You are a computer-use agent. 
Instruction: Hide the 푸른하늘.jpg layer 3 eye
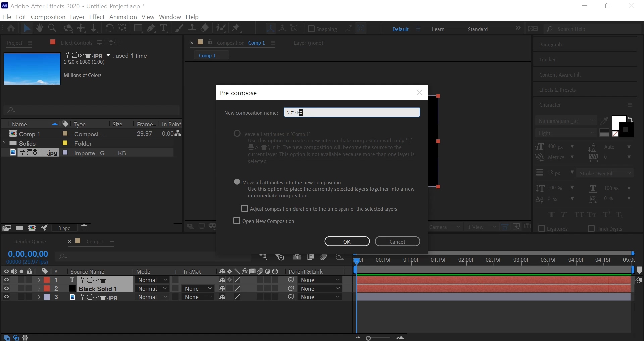6,297
